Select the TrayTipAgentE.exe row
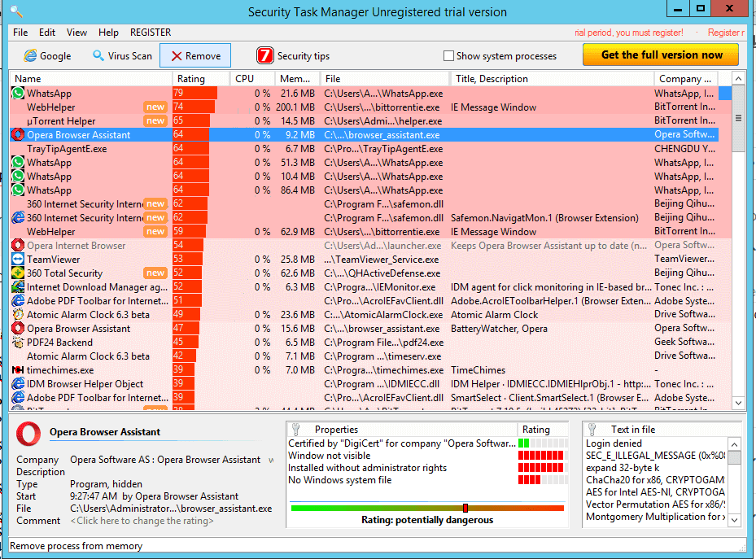 (x=364, y=149)
